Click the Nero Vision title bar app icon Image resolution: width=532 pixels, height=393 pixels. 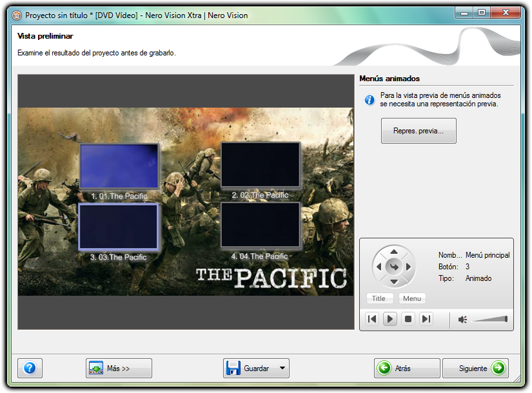[17, 15]
